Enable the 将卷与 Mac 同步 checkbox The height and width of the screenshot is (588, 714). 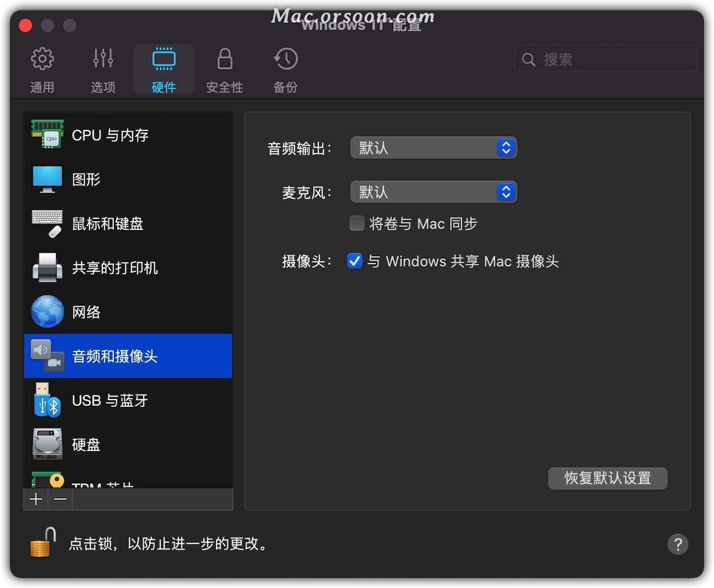point(357,224)
